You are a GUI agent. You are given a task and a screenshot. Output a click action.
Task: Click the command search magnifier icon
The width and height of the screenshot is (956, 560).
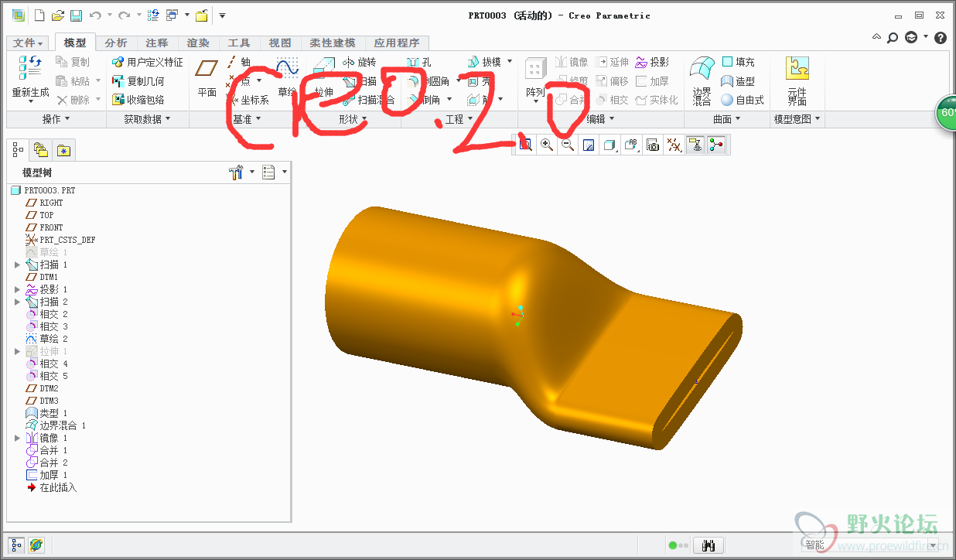[893, 37]
